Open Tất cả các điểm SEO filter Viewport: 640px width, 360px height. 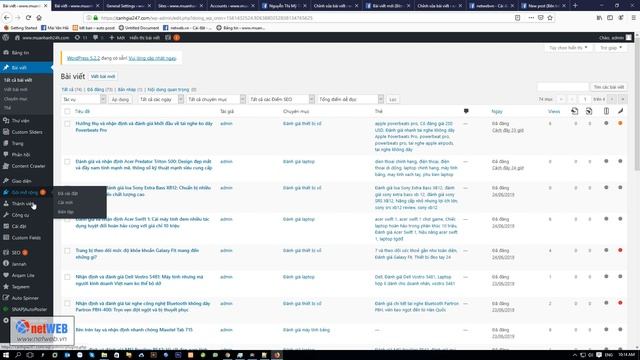click(281, 99)
